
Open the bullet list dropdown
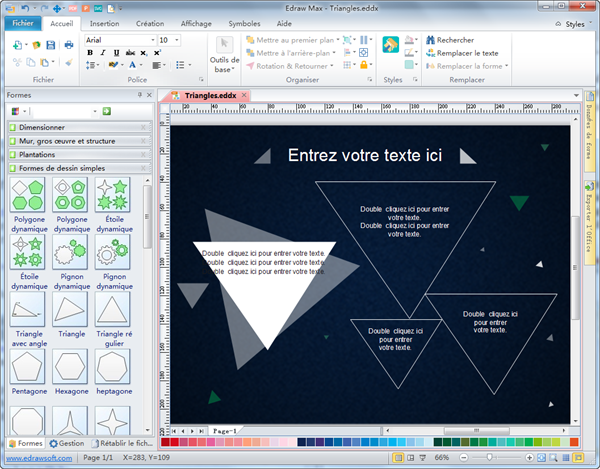[x=183, y=65]
